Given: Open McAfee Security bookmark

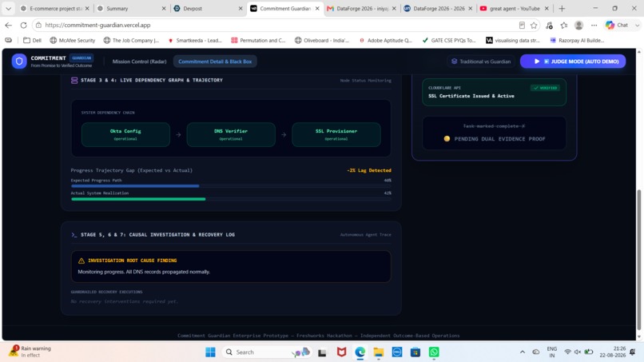Looking at the screenshot, I should [72, 40].
